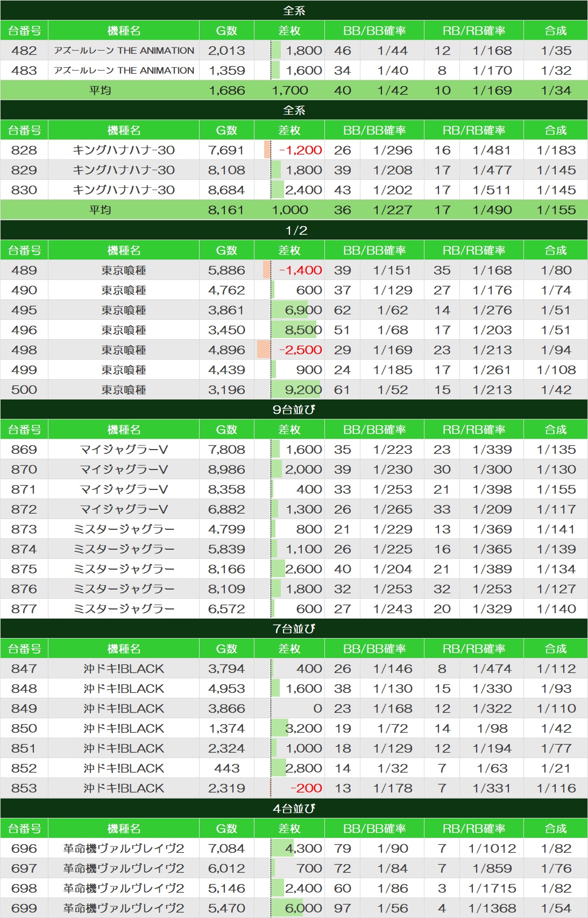
Task: Click machine number 851 cell
Action: point(24,748)
